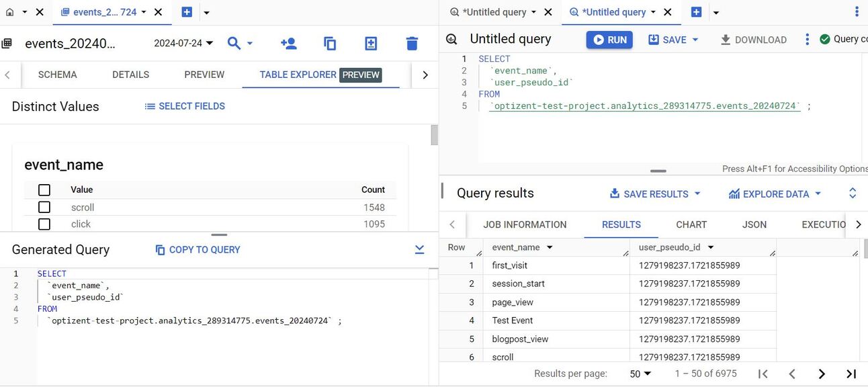
Task: Create a snapshot of the table
Action: point(370,42)
